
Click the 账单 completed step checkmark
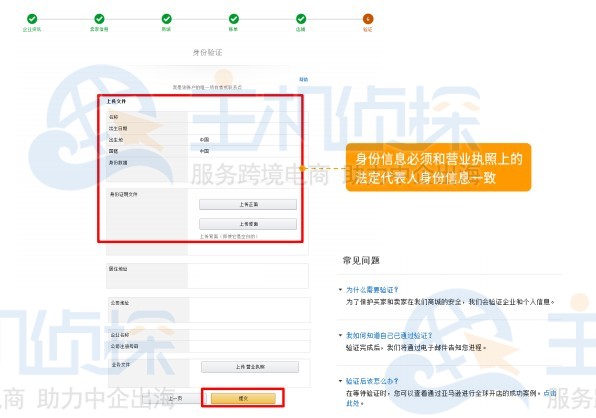[234, 19]
